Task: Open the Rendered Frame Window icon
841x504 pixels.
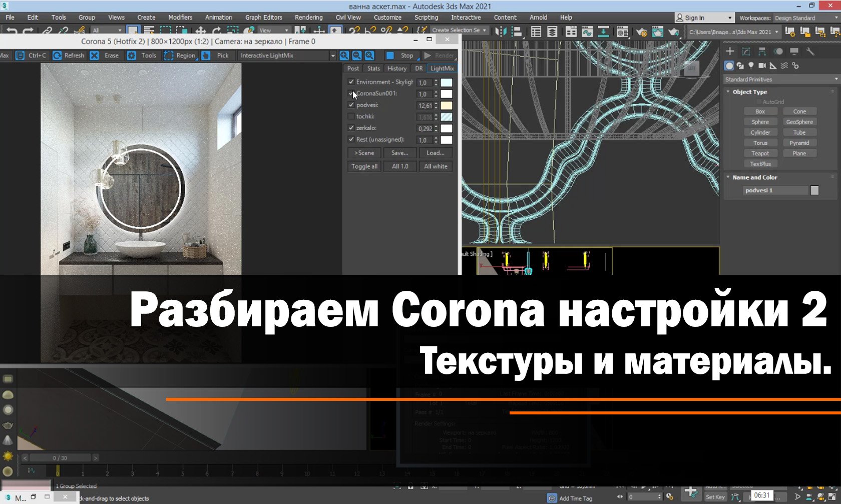Action: (657, 32)
